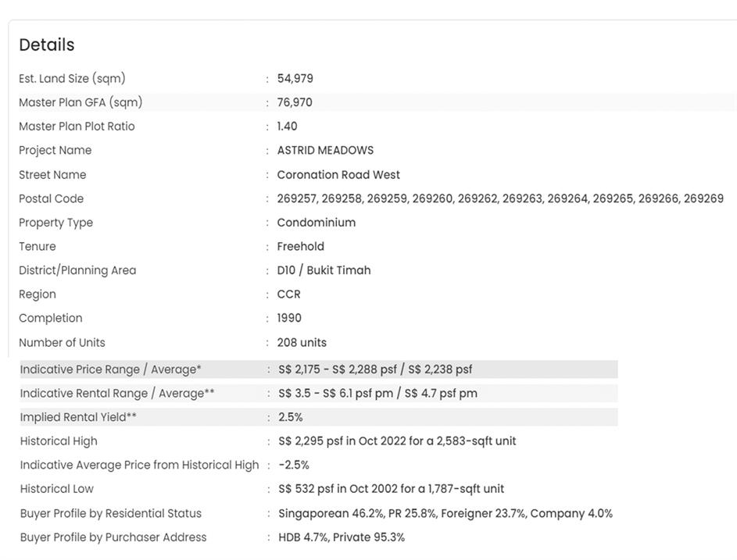737x560 pixels.
Task: Select the Master Plan GFA value 76,970
Action: click(x=295, y=102)
